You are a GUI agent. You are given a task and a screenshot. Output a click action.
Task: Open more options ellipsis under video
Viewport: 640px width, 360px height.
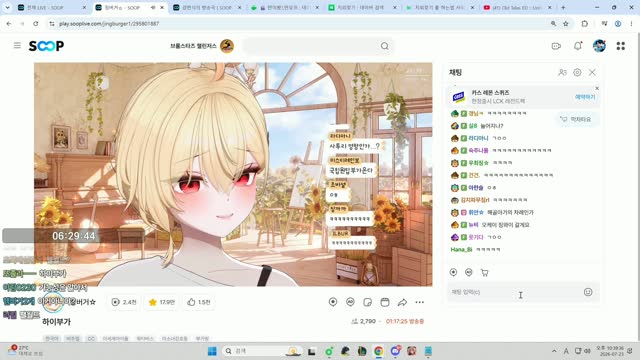(420, 302)
